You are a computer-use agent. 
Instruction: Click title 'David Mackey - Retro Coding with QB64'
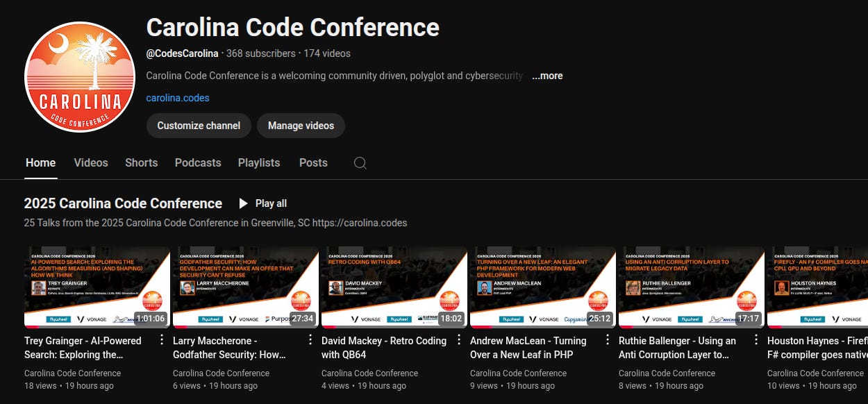pyautogui.click(x=384, y=348)
